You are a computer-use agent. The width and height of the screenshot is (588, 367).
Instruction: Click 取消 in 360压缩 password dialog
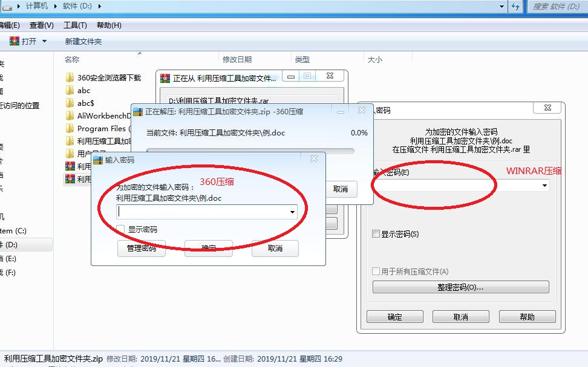275,248
